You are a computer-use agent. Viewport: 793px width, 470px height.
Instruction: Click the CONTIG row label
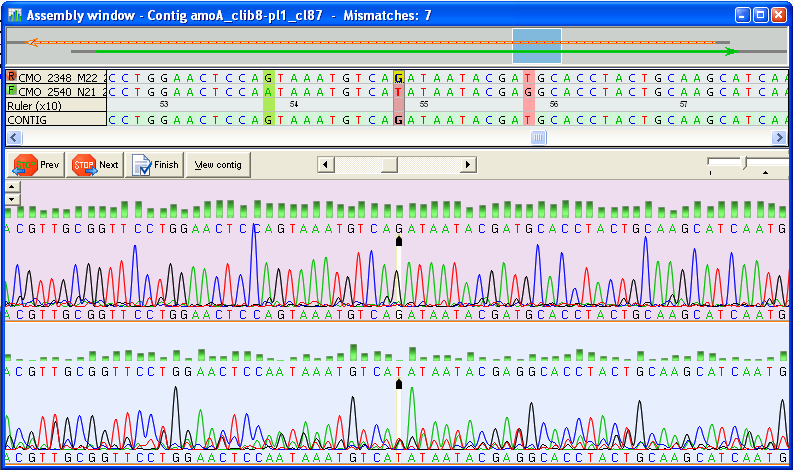pos(56,120)
